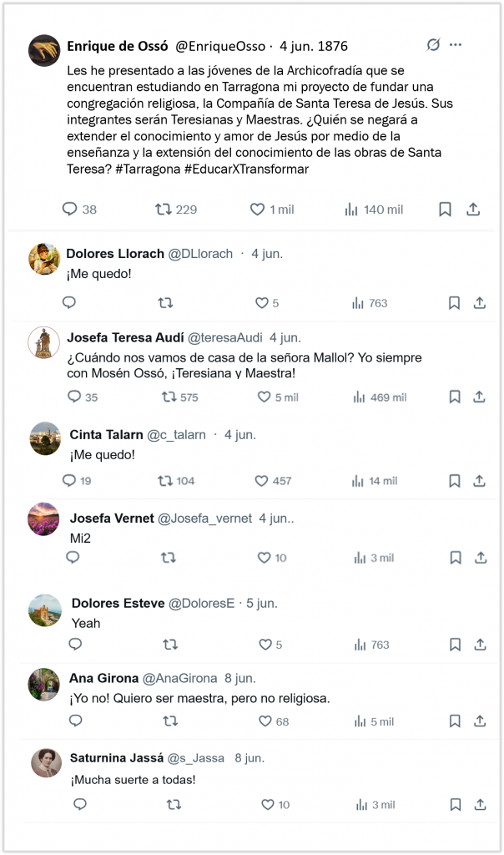Visit the @Josefa_vernet handle
Image resolution: width=504 pixels, height=855 pixels.
point(205,518)
